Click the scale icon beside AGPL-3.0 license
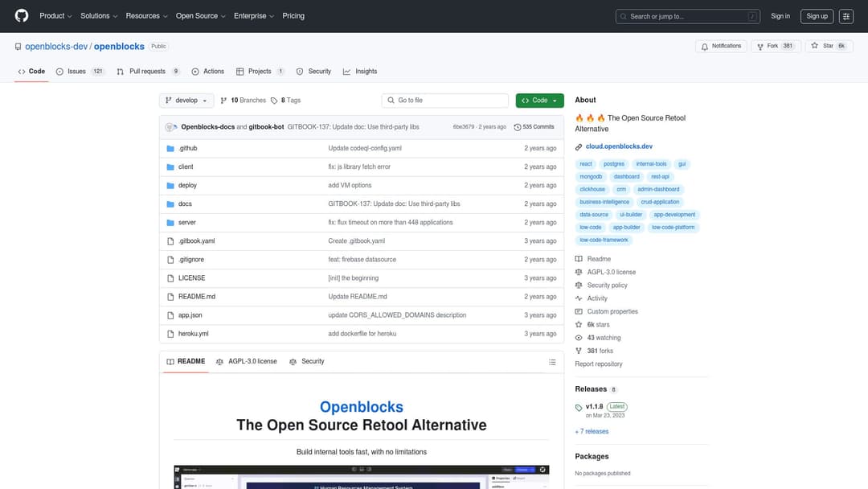The width and height of the screenshot is (868, 489). pos(579,272)
